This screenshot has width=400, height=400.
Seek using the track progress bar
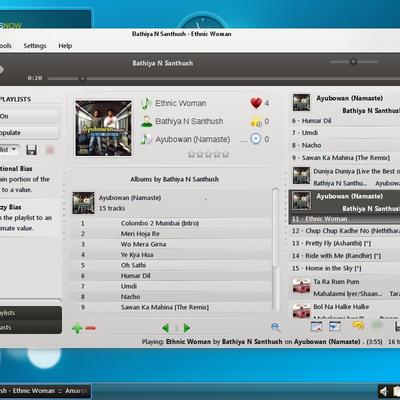pyautogui.click(x=223, y=79)
